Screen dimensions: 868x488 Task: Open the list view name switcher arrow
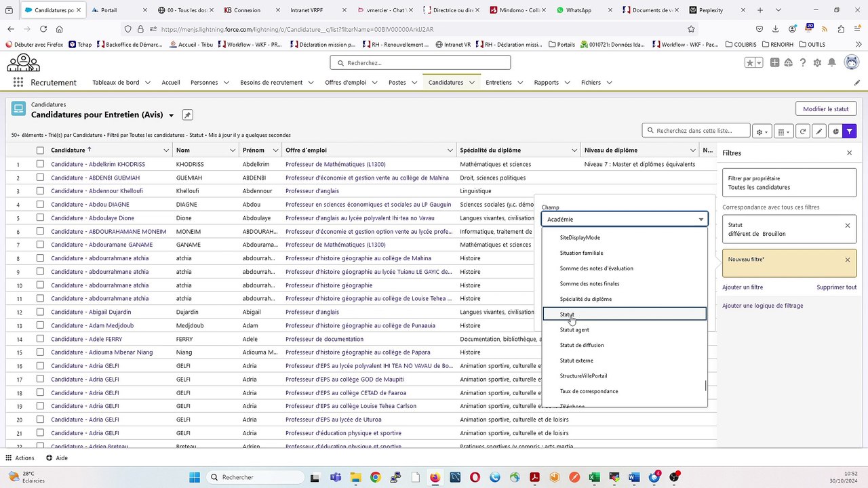point(171,115)
